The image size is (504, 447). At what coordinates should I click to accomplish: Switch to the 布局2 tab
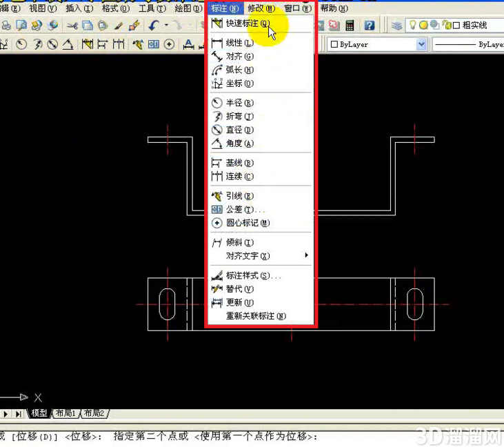tap(94, 413)
